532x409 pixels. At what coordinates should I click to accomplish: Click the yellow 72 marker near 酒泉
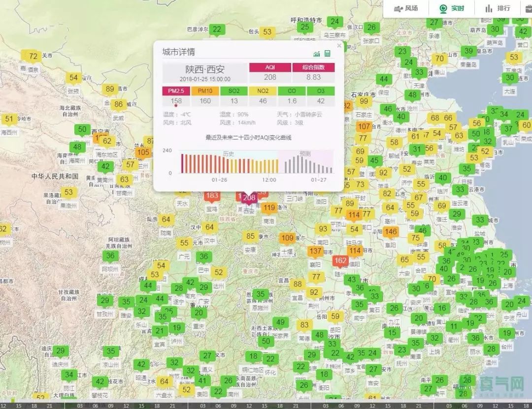coord(33,56)
